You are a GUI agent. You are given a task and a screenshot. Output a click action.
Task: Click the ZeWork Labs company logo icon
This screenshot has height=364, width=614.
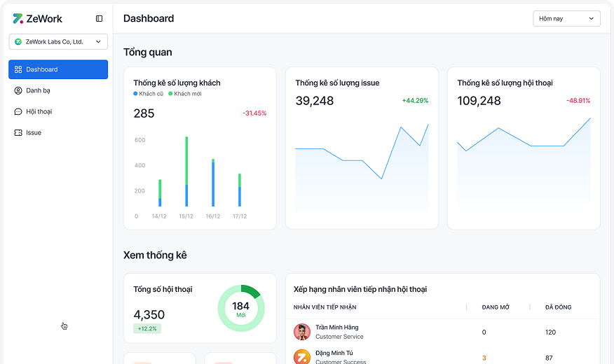coord(18,42)
